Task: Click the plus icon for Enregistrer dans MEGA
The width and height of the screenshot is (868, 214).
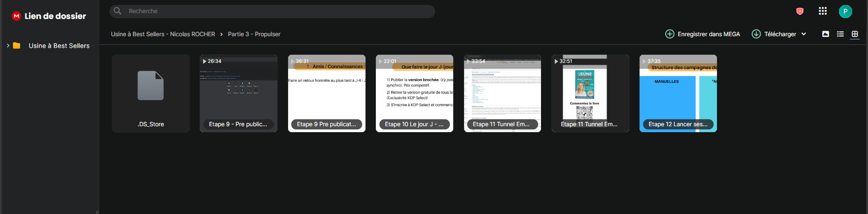Action: coord(669,34)
